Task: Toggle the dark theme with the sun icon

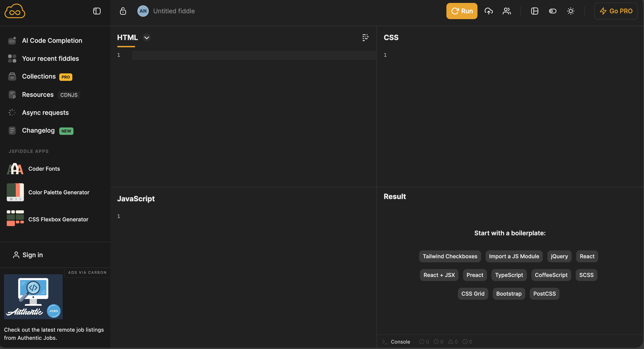Action: point(571,11)
